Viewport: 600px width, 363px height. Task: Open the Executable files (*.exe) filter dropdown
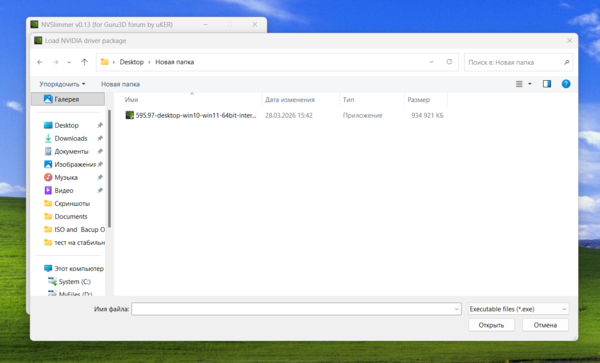[518, 309]
